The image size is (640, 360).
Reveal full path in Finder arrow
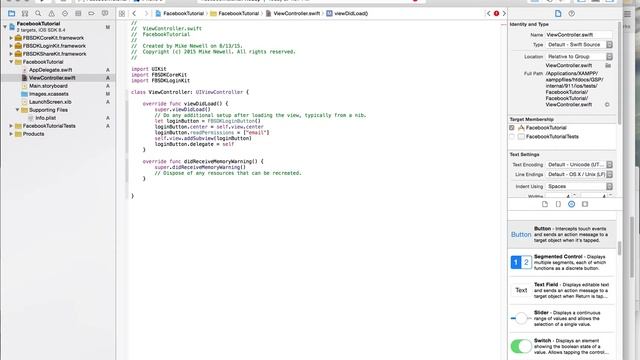point(607,104)
